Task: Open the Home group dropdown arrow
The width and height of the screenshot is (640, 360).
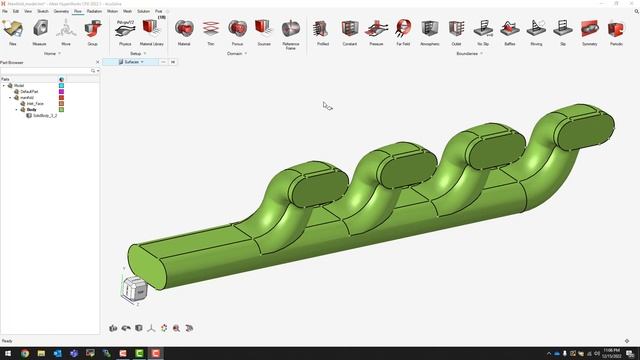Action: point(60,53)
